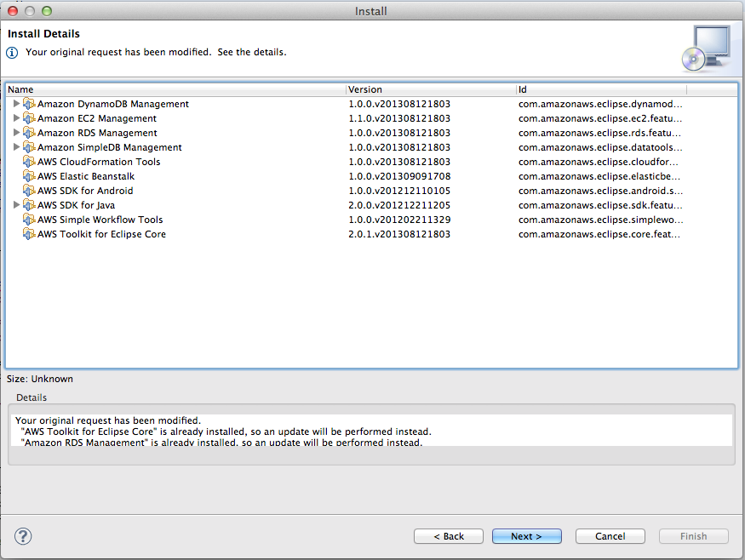The height and width of the screenshot is (560, 745).
Task: Click the com.amazonaws.eclipse.elasticbe... id cell
Action: 599,176
